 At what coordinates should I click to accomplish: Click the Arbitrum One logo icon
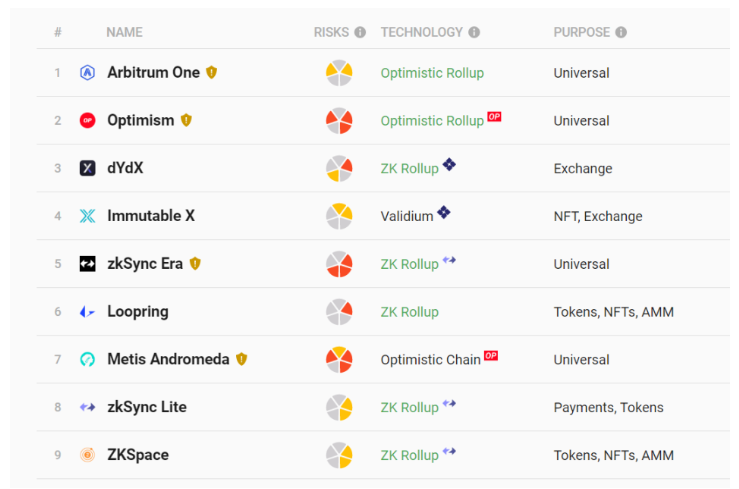point(87,73)
